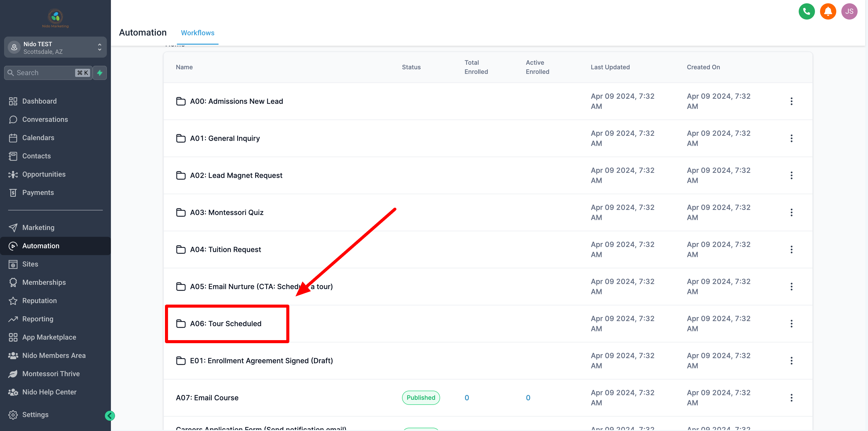Open the A05: Email Nurture folder icon

[181, 286]
